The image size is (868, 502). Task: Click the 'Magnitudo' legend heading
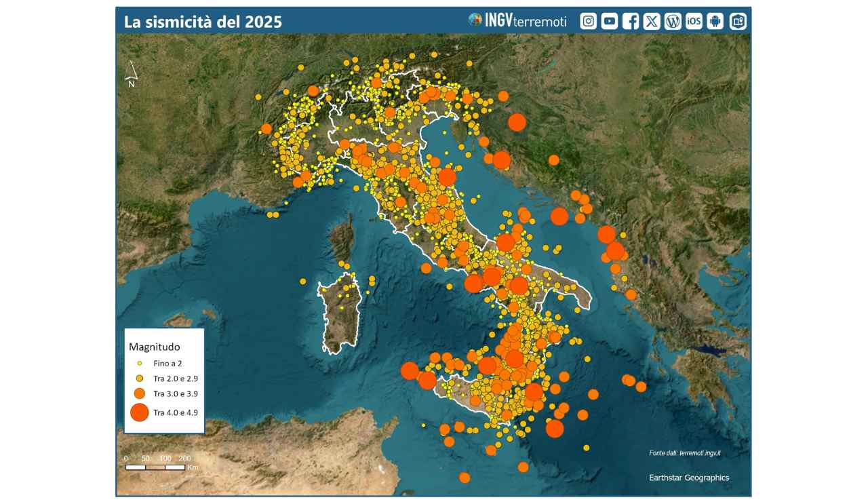tap(154, 347)
